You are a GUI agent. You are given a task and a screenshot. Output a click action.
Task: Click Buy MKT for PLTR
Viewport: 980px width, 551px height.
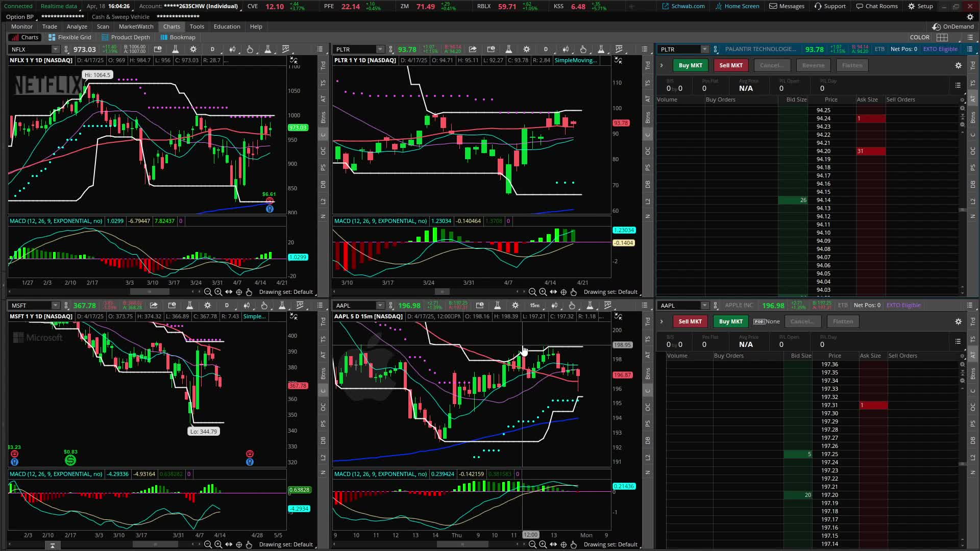tap(690, 65)
